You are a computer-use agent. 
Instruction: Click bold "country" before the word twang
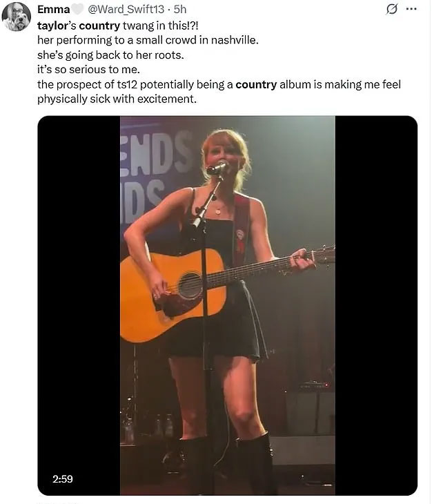point(100,26)
